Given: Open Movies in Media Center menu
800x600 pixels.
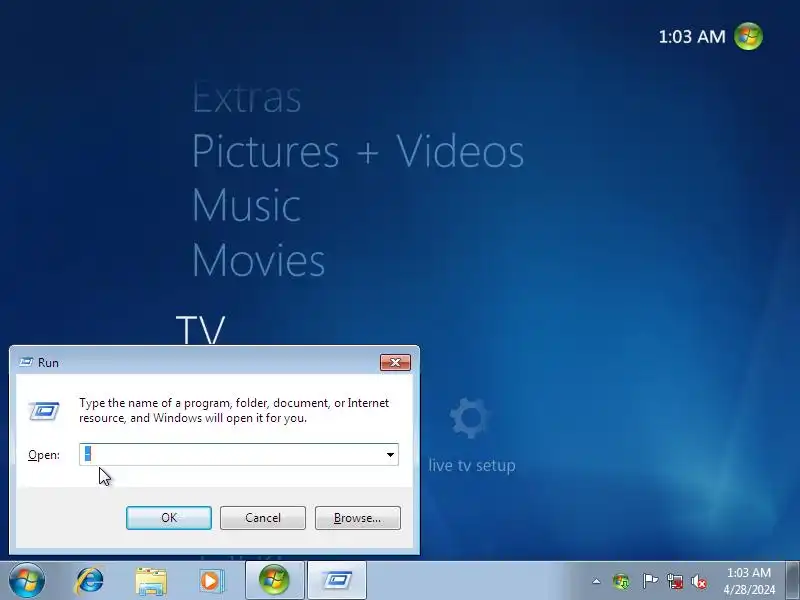Looking at the screenshot, I should point(258,260).
